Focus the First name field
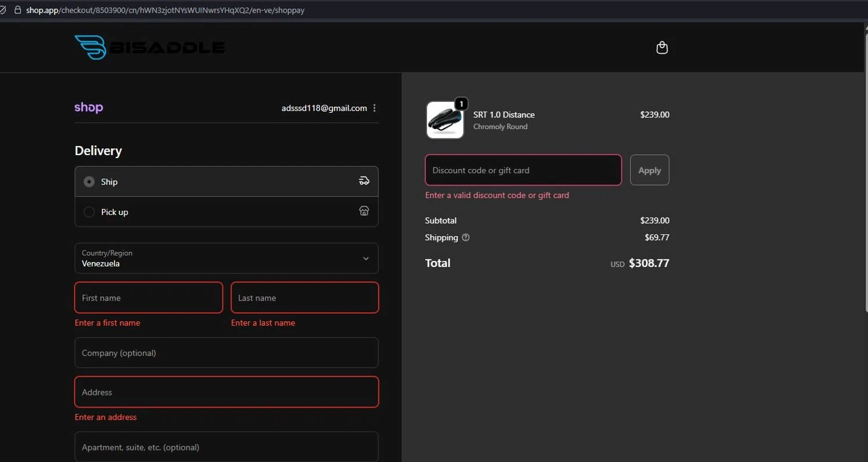This screenshot has width=868, height=462. [149, 298]
